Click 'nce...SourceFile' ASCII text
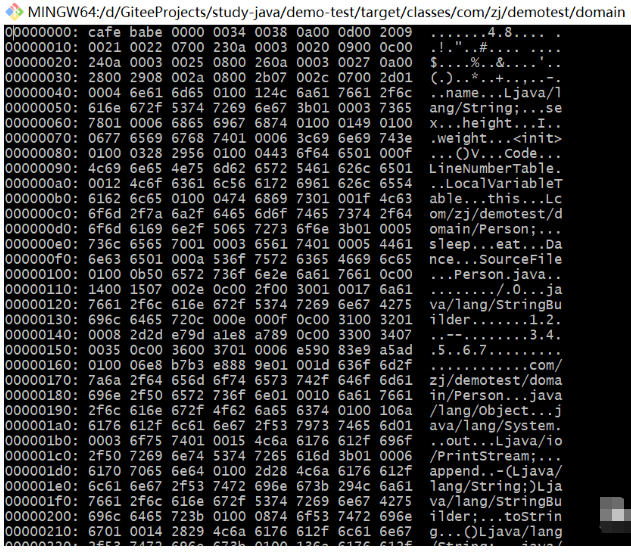Screen dimensions: 631x553 pos(495,259)
